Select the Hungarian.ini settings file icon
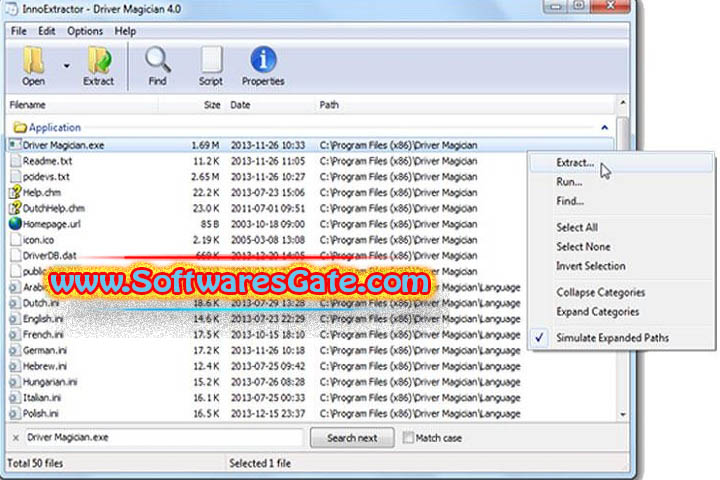 [x=16, y=382]
